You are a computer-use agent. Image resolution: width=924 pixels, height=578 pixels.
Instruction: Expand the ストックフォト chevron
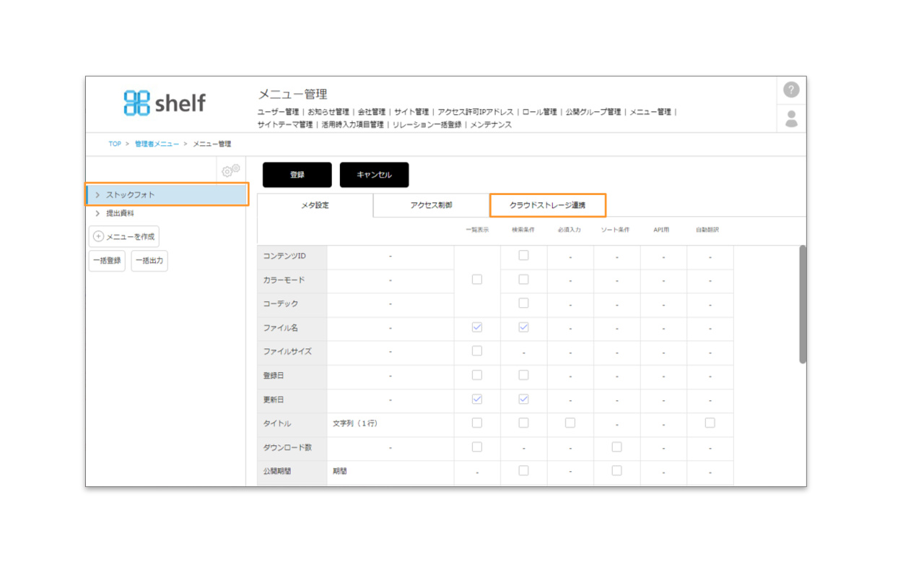pyautogui.click(x=97, y=195)
